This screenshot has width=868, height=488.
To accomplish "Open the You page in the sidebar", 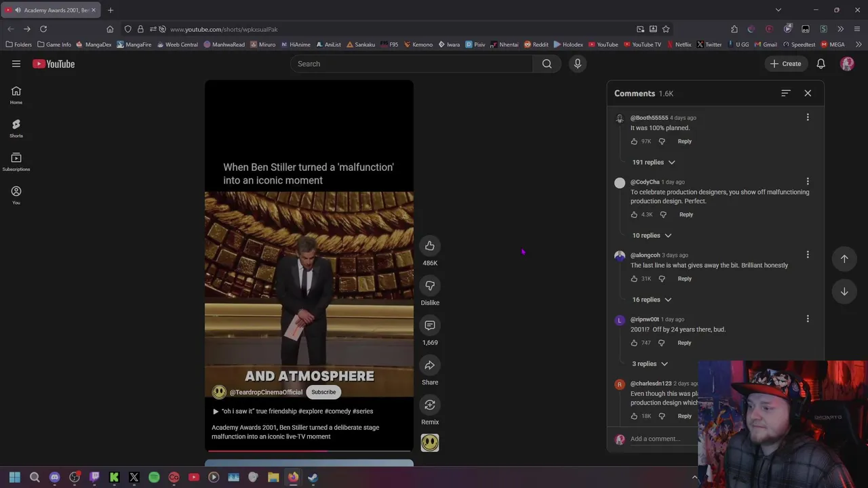I will 16,195.
